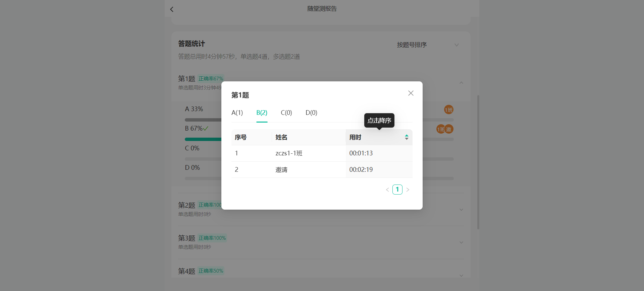
Task: Click the 第3题 正确率100% badge
Action: (212, 238)
